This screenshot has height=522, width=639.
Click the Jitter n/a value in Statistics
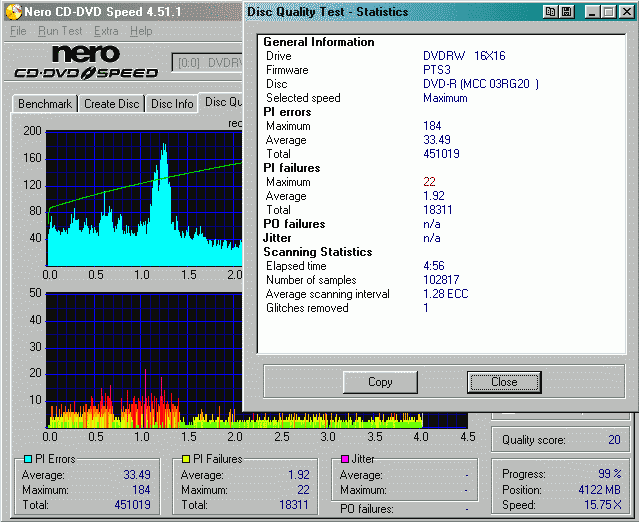(432, 238)
